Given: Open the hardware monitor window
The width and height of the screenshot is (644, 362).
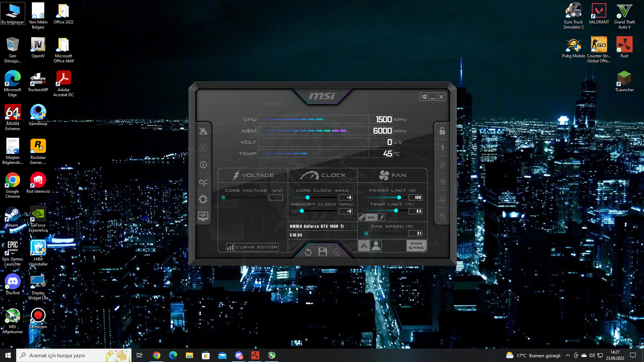Looking at the screenshot, I should 203,216.
